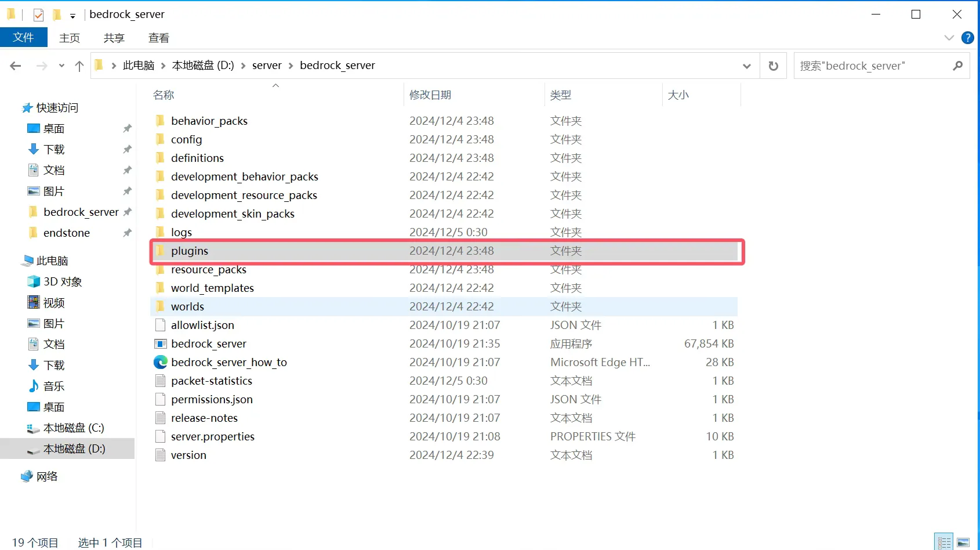Viewport: 980px width, 550px height.
Task: Click the server breadcrumb in address bar
Action: (x=267, y=66)
